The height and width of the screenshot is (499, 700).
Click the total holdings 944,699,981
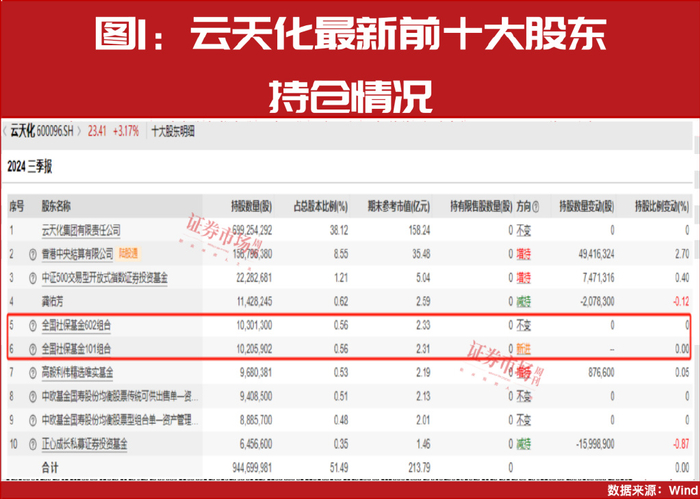(x=252, y=468)
